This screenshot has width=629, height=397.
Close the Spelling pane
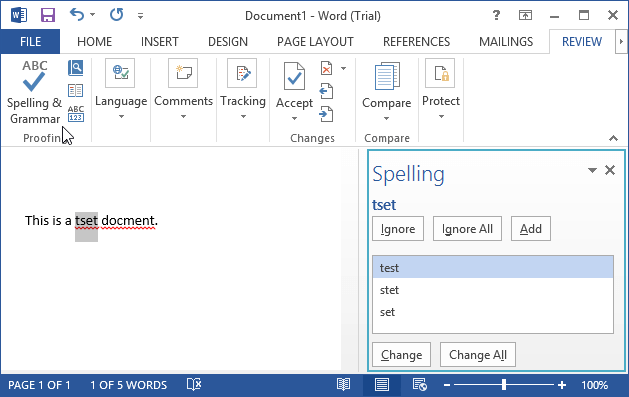tap(610, 170)
